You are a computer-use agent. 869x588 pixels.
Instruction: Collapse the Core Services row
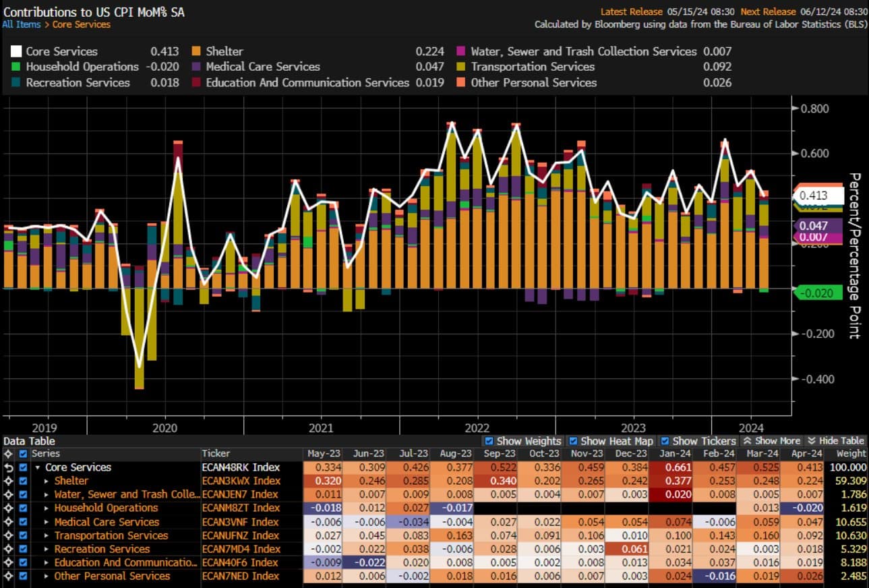[37, 467]
